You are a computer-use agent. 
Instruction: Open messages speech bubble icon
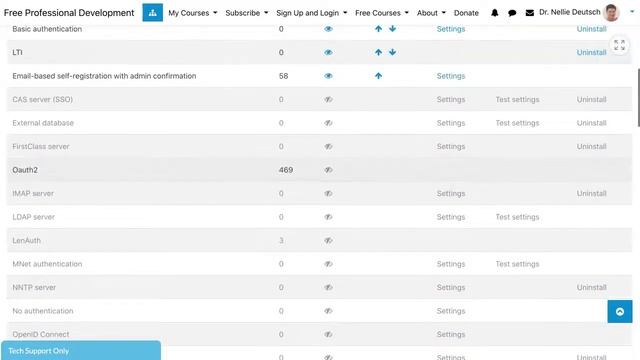(x=512, y=13)
